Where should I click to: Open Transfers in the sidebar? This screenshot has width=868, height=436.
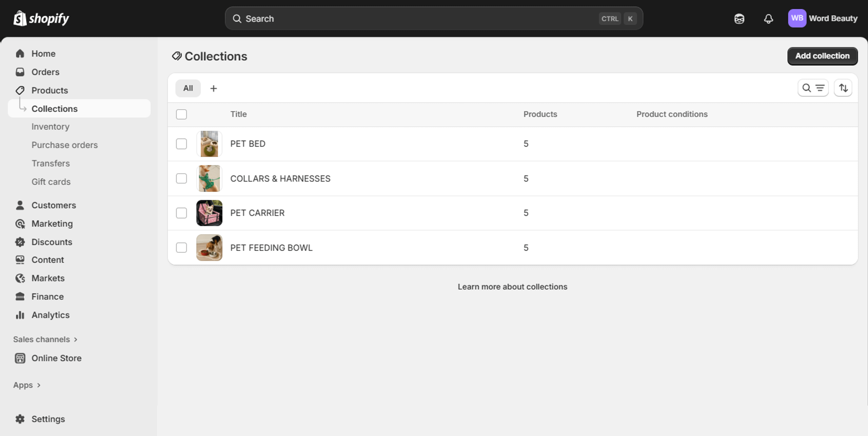point(51,163)
